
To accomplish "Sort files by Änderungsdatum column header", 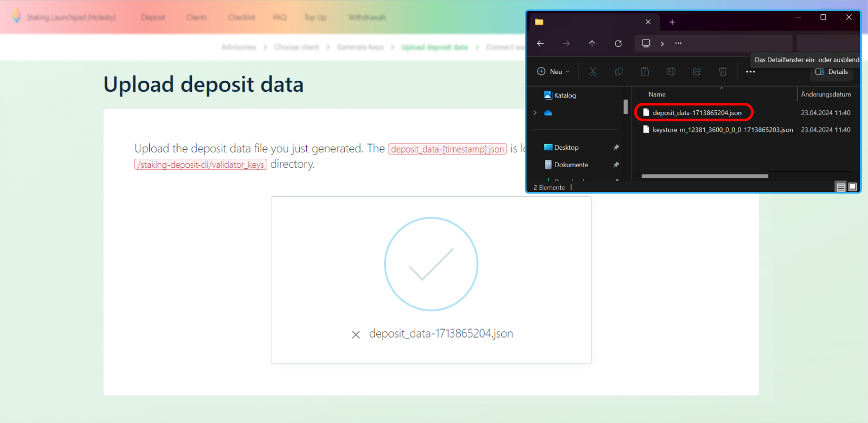I will click(x=826, y=94).
